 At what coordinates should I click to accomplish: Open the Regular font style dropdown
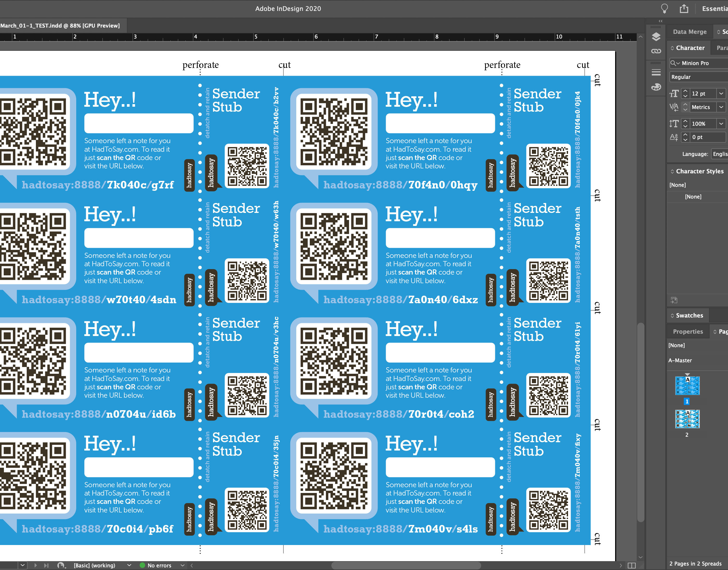[699, 77]
